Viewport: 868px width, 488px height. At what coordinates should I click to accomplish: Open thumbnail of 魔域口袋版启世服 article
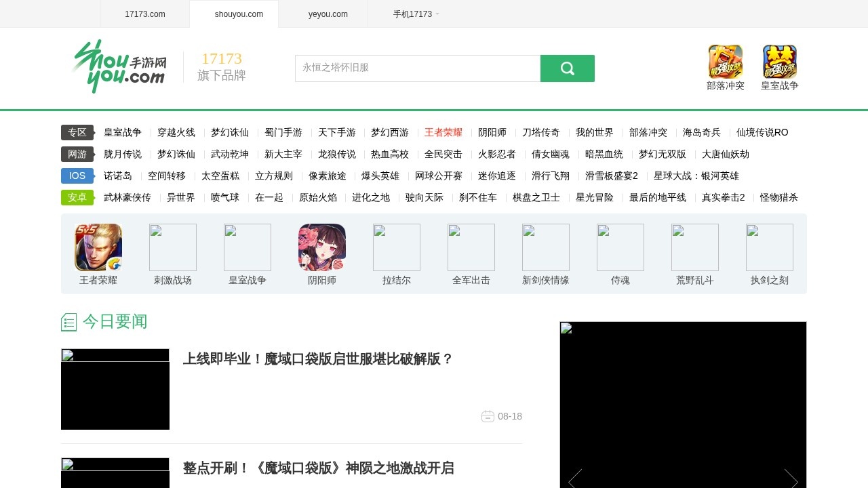[115, 389]
